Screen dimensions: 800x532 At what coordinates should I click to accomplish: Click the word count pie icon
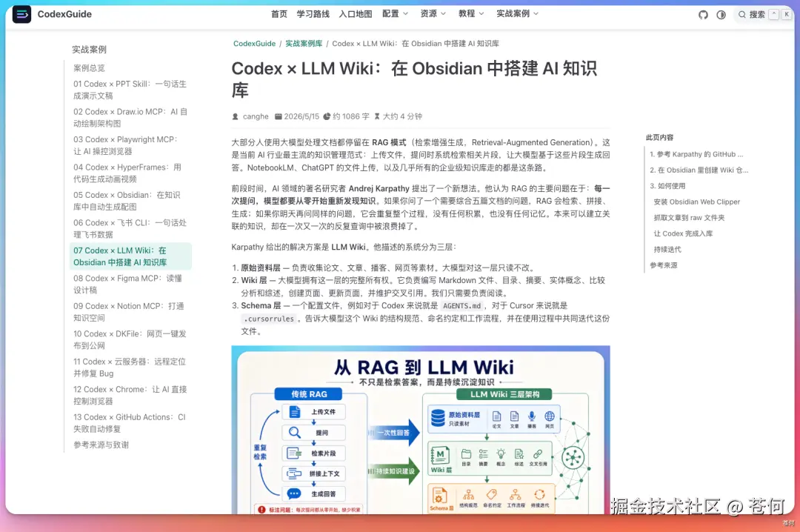tap(327, 116)
